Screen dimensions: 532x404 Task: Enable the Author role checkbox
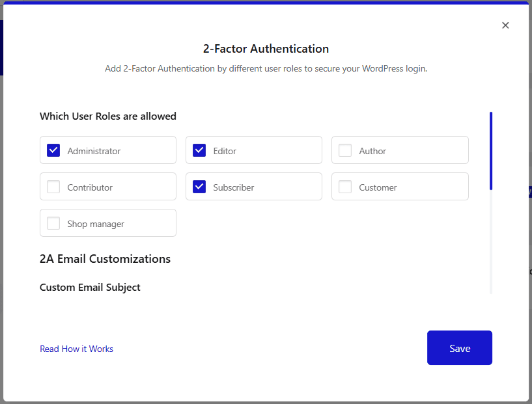[345, 150]
